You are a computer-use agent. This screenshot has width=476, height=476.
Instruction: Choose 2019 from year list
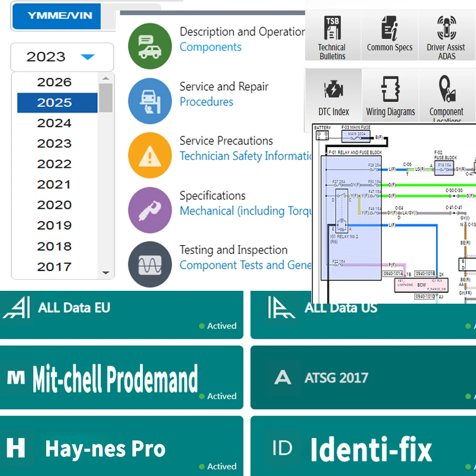coord(54,225)
